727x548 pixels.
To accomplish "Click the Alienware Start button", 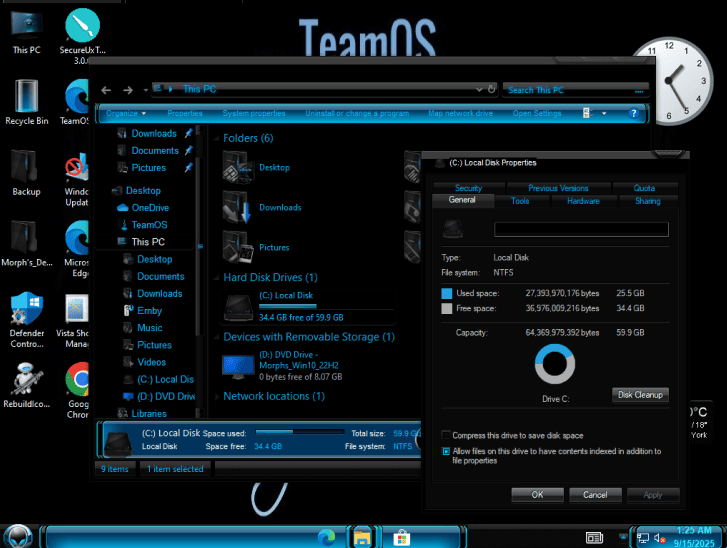I will click(20, 537).
